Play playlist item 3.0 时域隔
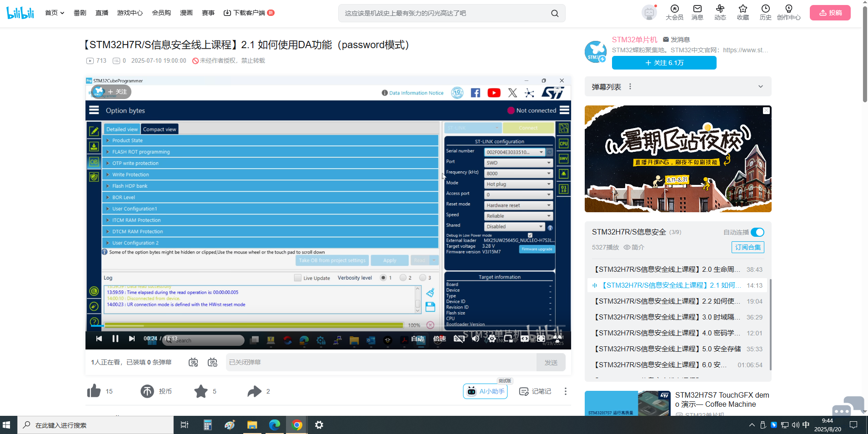Viewport: 868px width, 434px height. [x=678, y=317]
